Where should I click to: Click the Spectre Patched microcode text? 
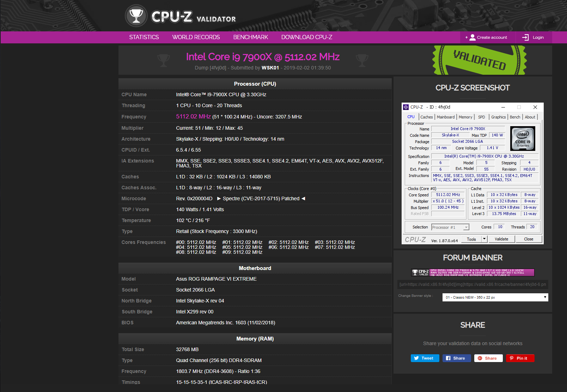(261, 198)
